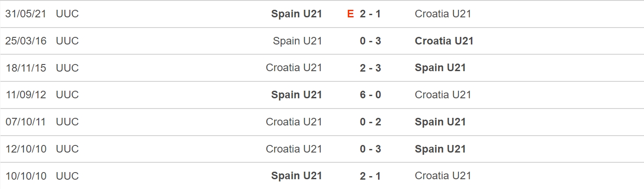Open the 0 - 2 score on 07/10/11

(x=370, y=122)
